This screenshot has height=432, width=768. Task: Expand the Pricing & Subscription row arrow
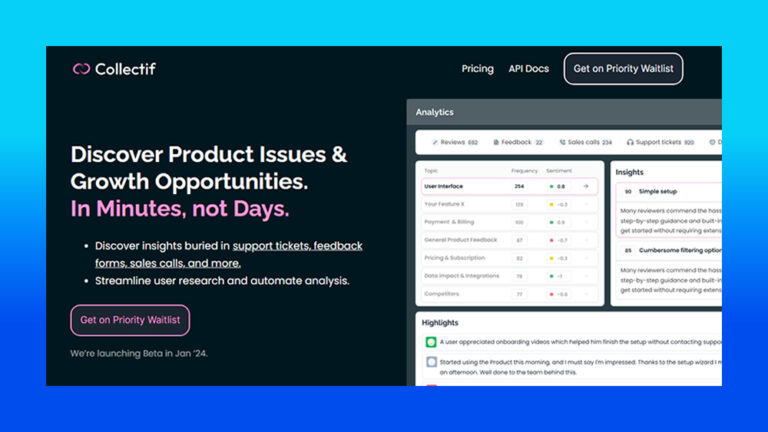click(x=586, y=258)
